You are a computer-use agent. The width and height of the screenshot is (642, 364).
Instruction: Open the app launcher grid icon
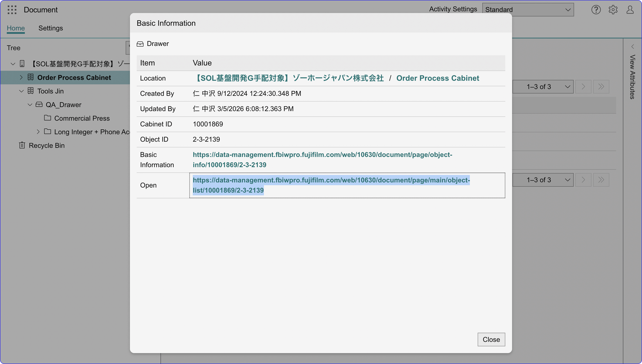click(12, 10)
